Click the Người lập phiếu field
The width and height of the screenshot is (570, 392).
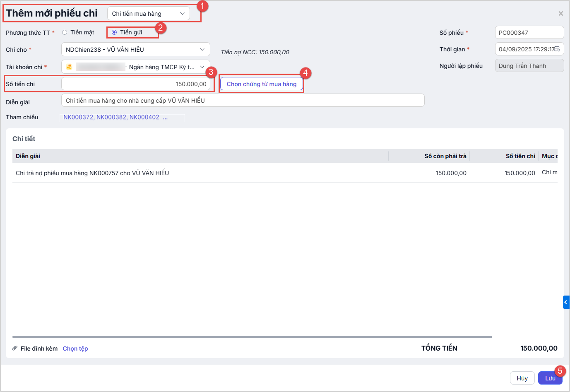[x=529, y=65]
